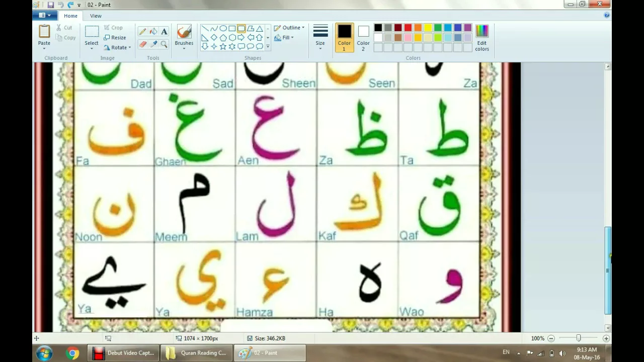Image resolution: width=644 pixels, height=362 pixels.
Task: Choose the Five-point star shape
Action: coord(223,46)
